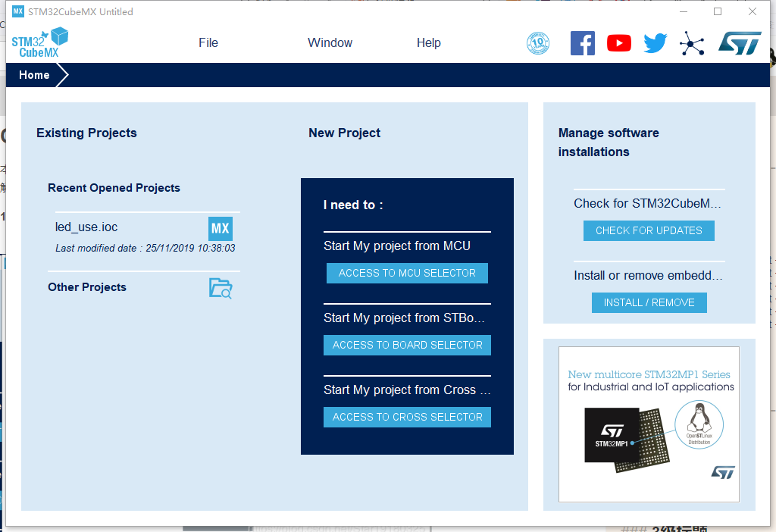Screen dimensions: 776x532
Task: Click the MX icon beside led_use.ioc
Action: click(221, 228)
